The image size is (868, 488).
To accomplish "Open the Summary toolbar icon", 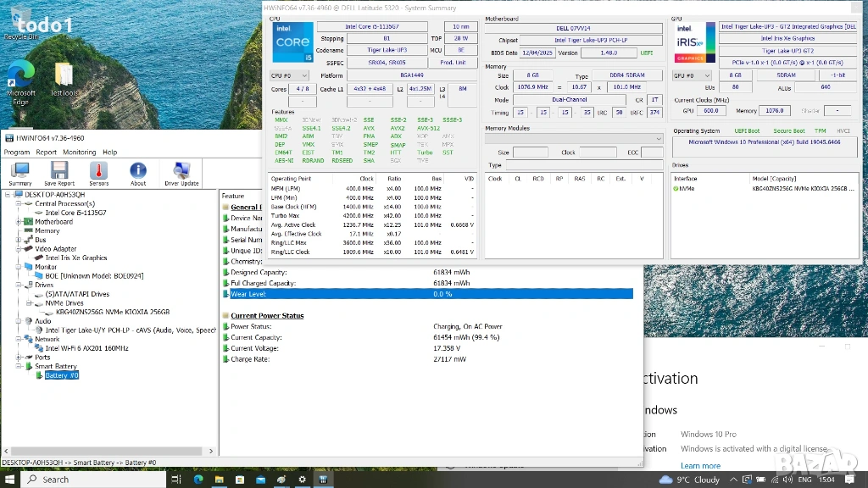I will tap(19, 173).
